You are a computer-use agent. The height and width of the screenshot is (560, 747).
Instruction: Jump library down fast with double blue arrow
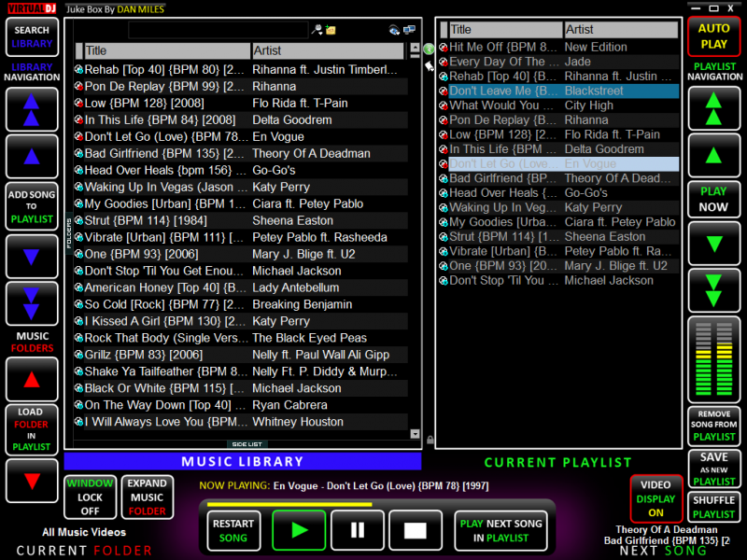[32, 303]
